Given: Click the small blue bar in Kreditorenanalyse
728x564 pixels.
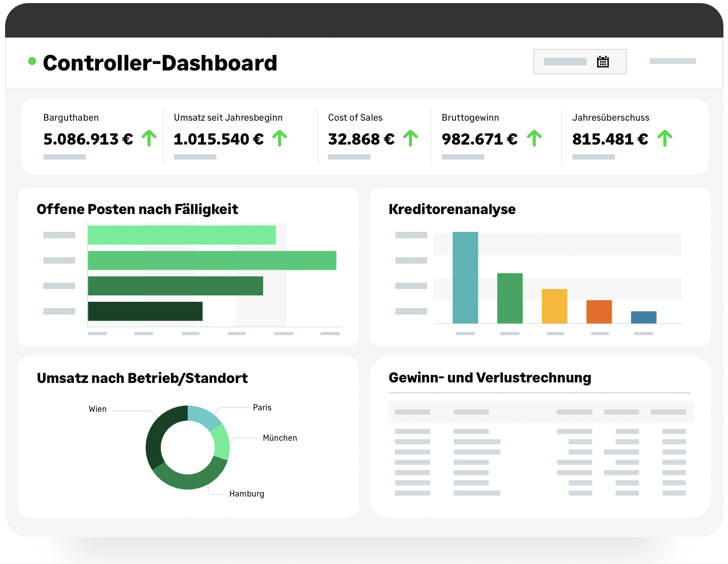Looking at the screenshot, I should click(x=644, y=318).
